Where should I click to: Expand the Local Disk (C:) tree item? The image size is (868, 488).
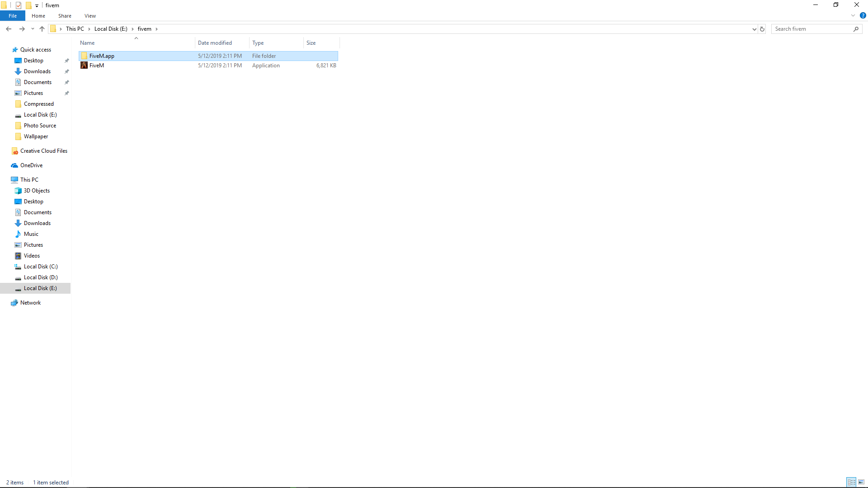pos(9,266)
